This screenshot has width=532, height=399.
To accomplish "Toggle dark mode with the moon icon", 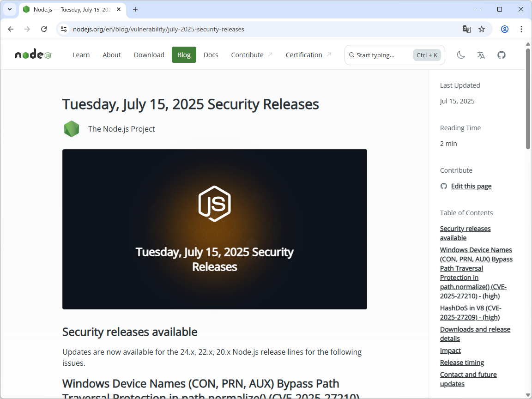I will [x=460, y=54].
